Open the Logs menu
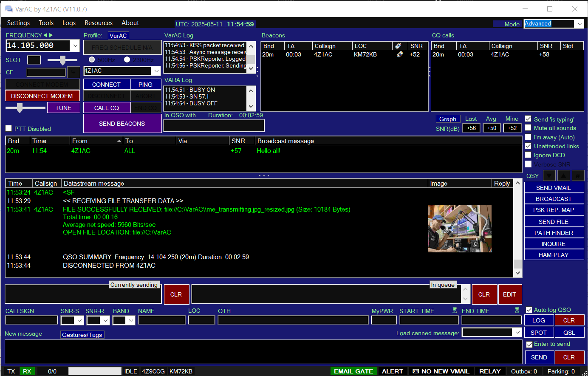The height and width of the screenshot is (376, 588). coord(69,23)
